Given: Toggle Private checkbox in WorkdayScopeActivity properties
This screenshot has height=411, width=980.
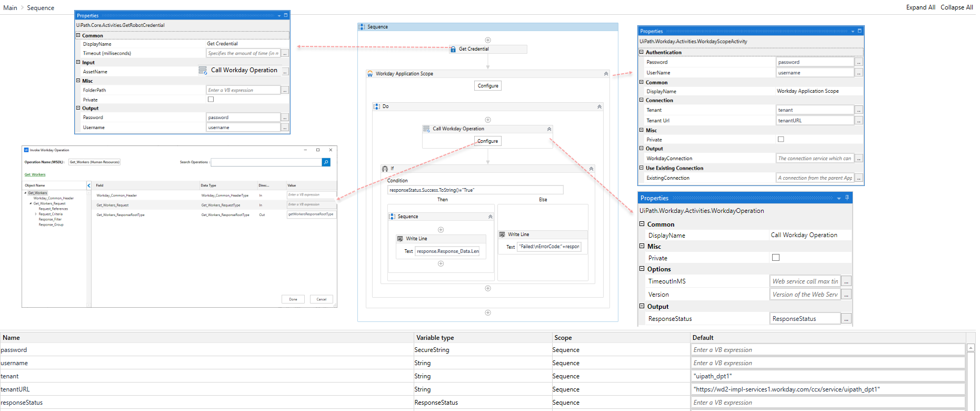Looking at the screenshot, I should click(781, 140).
